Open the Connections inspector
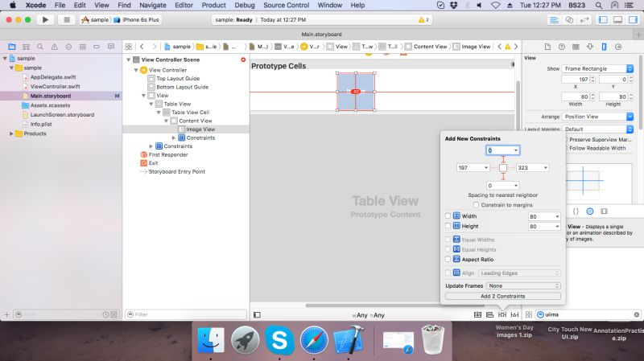Image resolution: width=644 pixels, height=361 pixels. (x=618, y=47)
